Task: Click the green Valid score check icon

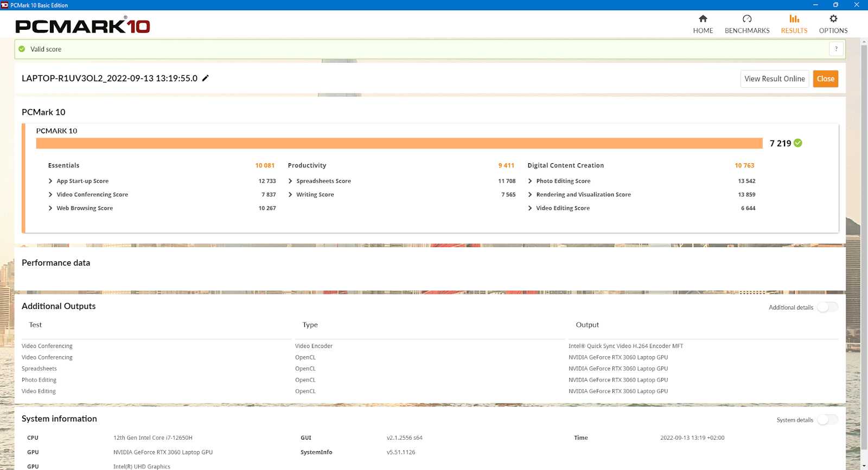Action: (22, 49)
